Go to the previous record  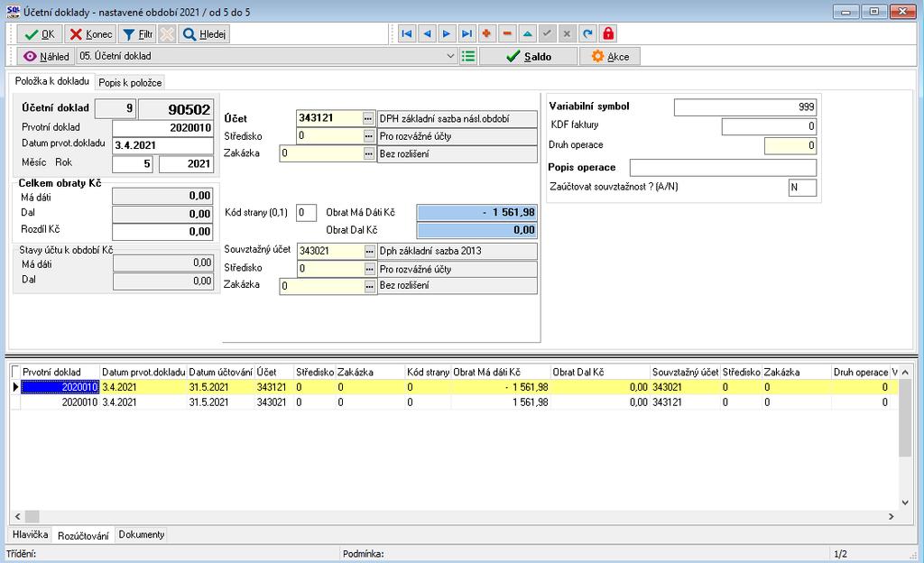click(427, 33)
